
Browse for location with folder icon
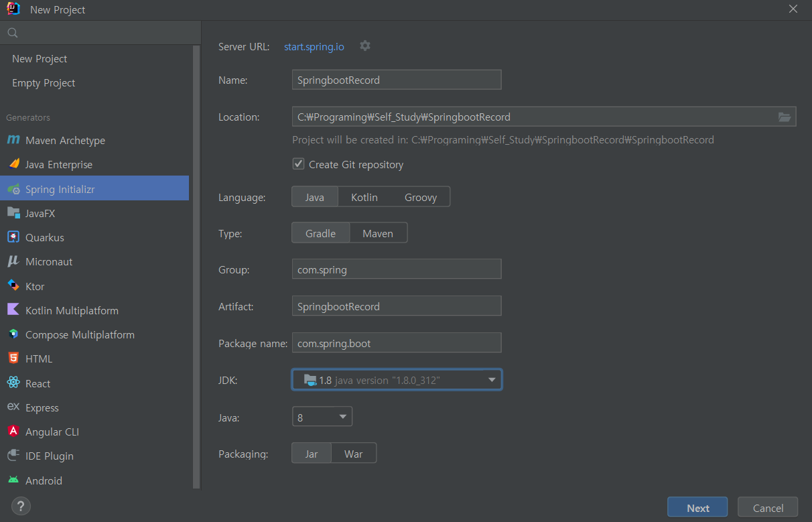click(x=785, y=117)
